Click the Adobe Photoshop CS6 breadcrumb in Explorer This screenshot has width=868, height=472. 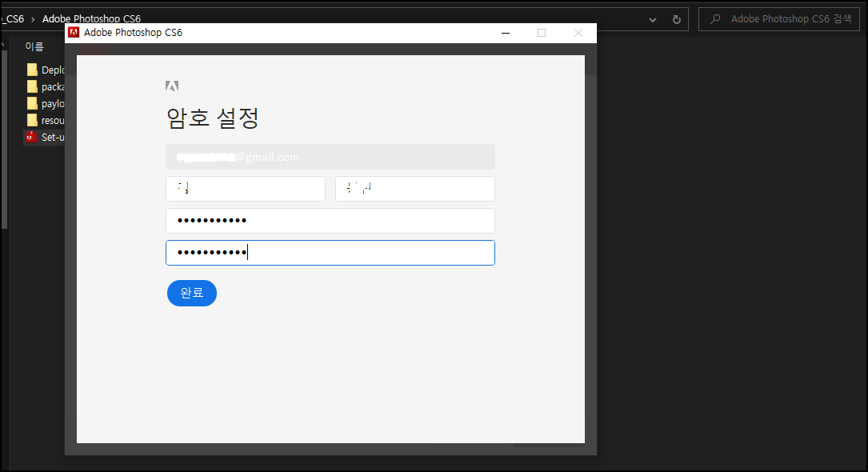coord(91,19)
